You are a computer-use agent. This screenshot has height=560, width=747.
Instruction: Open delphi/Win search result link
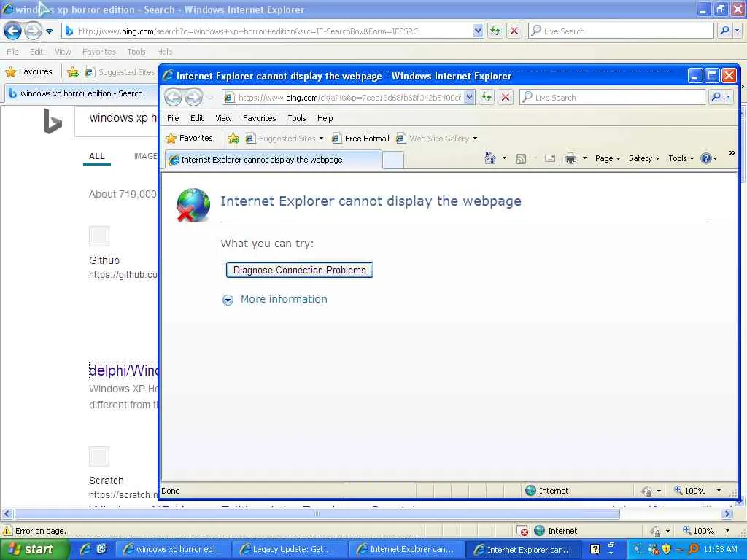pos(123,370)
